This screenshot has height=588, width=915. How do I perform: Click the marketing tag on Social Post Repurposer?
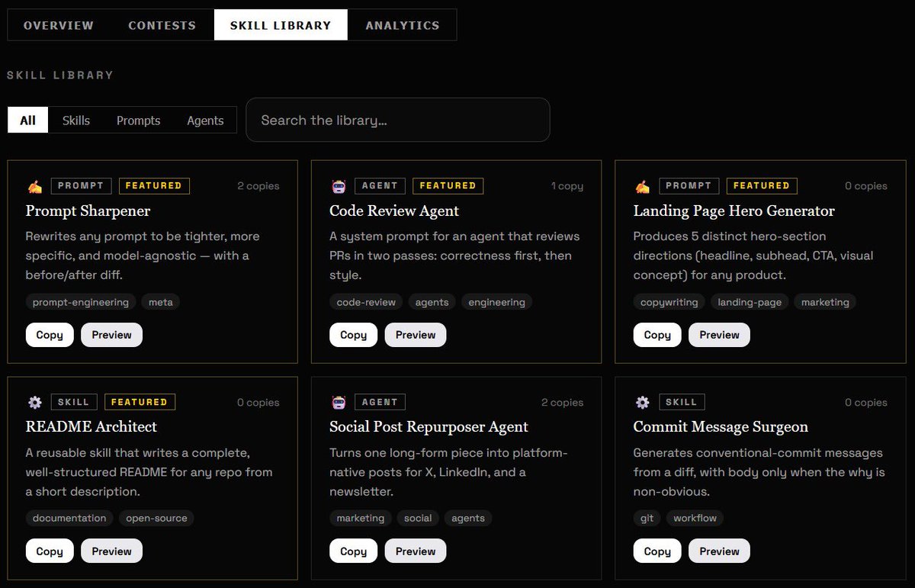[361, 518]
